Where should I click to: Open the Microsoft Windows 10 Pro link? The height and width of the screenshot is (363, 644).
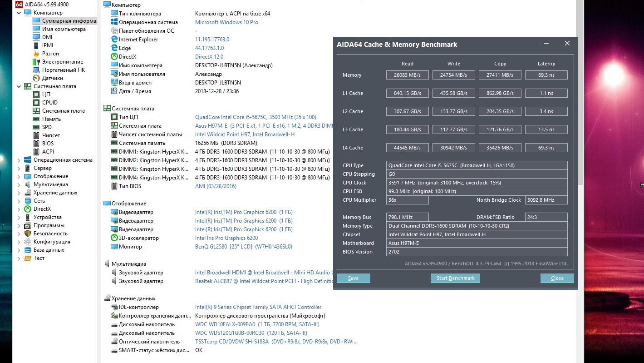click(x=226, y=22)
